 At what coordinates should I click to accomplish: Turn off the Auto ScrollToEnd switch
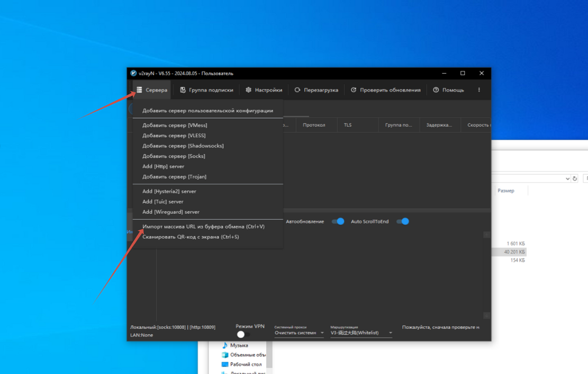point(402,221)
